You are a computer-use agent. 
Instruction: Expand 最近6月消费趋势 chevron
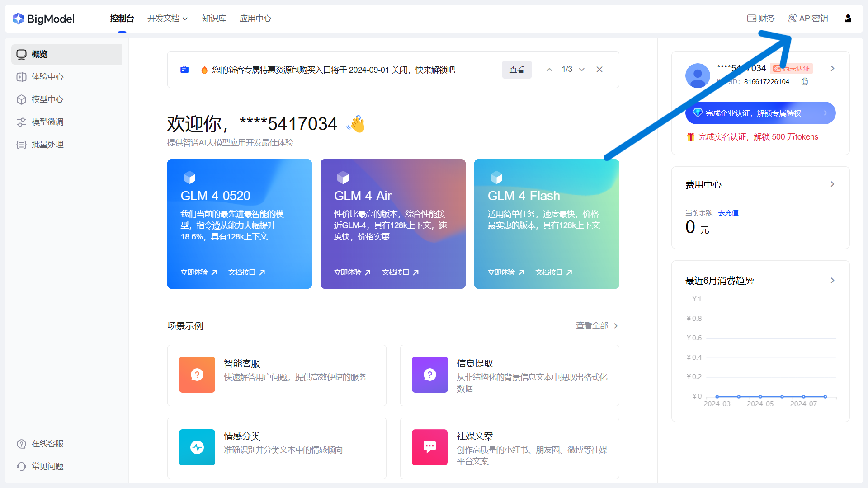[x=832, y=280]
